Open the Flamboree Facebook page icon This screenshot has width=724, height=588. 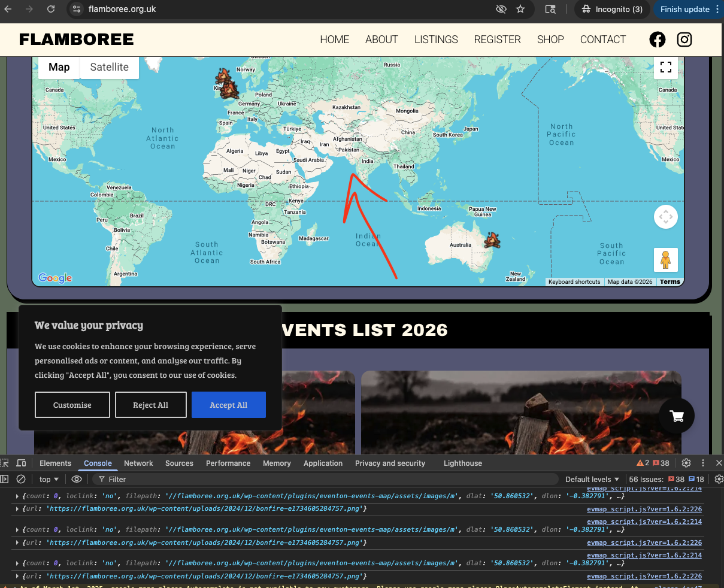click(x=657, y=40)
